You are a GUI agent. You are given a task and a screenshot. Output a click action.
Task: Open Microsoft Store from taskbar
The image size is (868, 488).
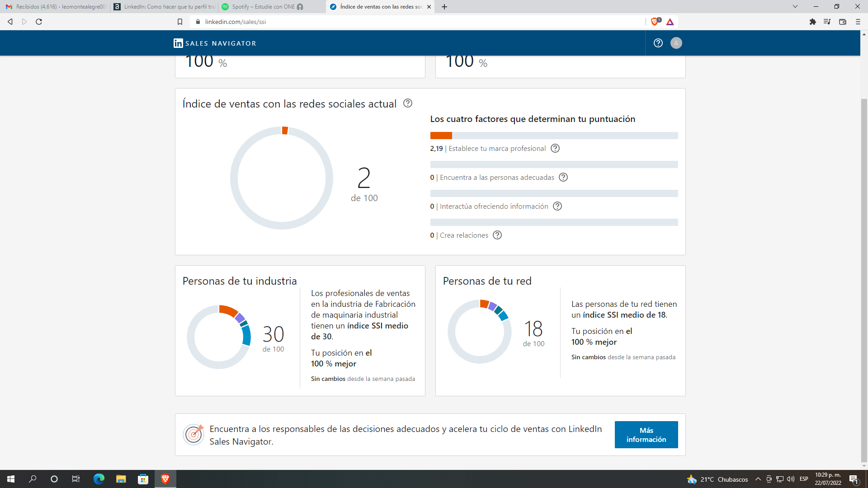(x=143, y=479)
